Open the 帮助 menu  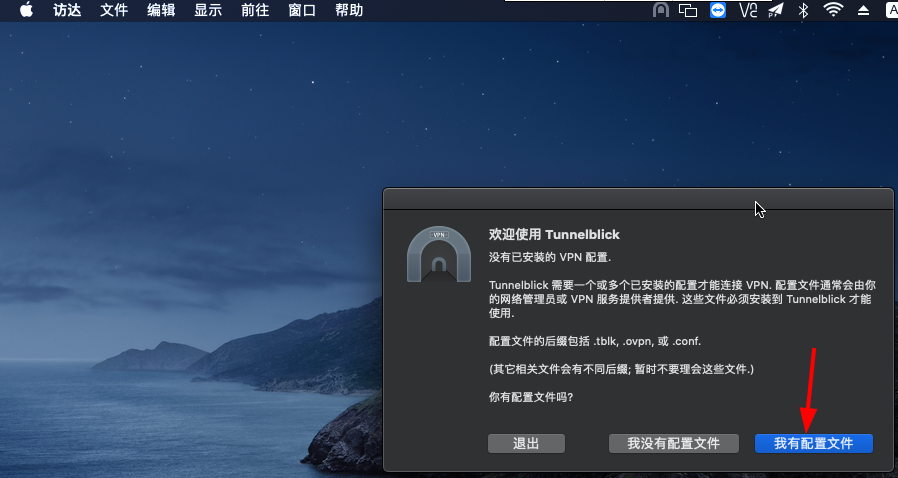[x=349, y=10]
